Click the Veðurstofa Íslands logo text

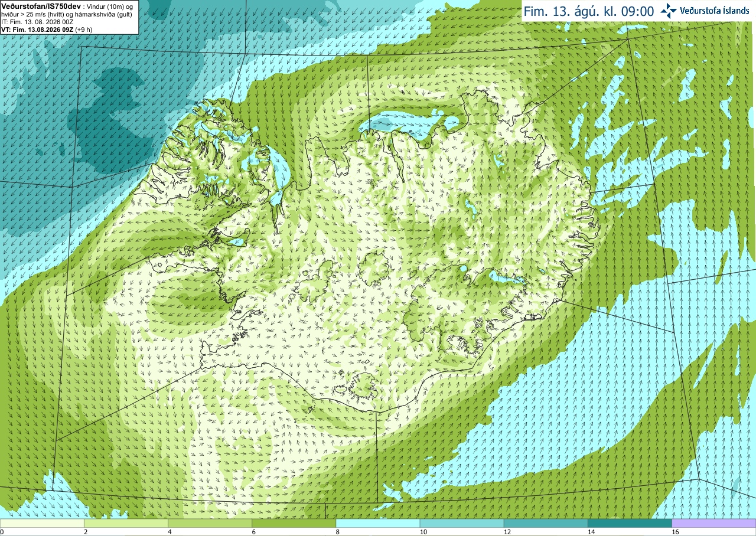pyautogui.click(x=715, y=11)
